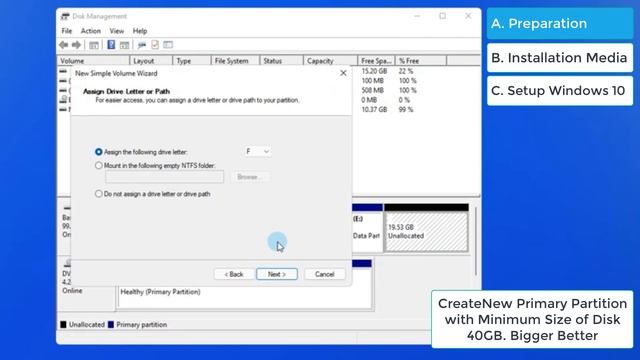The height and width of the screenshot is (360, 640).
Task: Click the 100 MB free space value
Action: [372, 81]
